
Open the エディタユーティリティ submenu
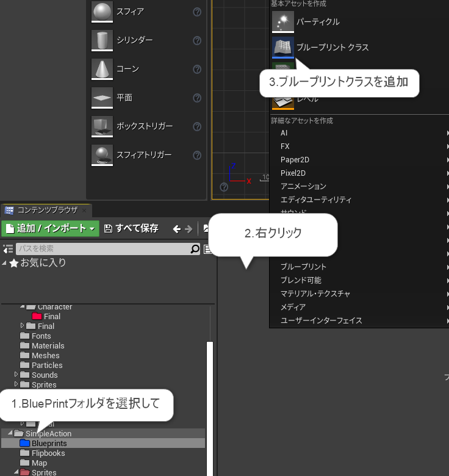[359, 200]
